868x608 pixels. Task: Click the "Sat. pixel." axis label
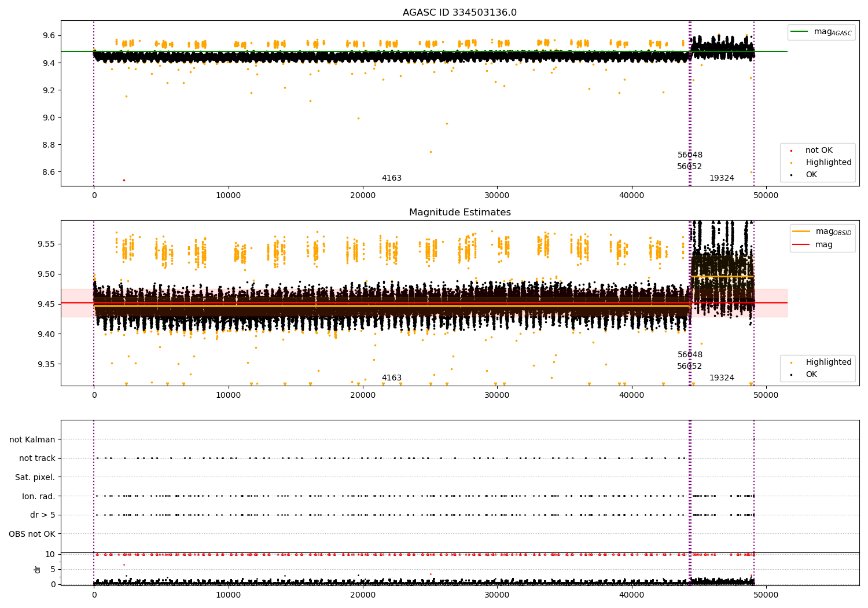coord(35,477)
